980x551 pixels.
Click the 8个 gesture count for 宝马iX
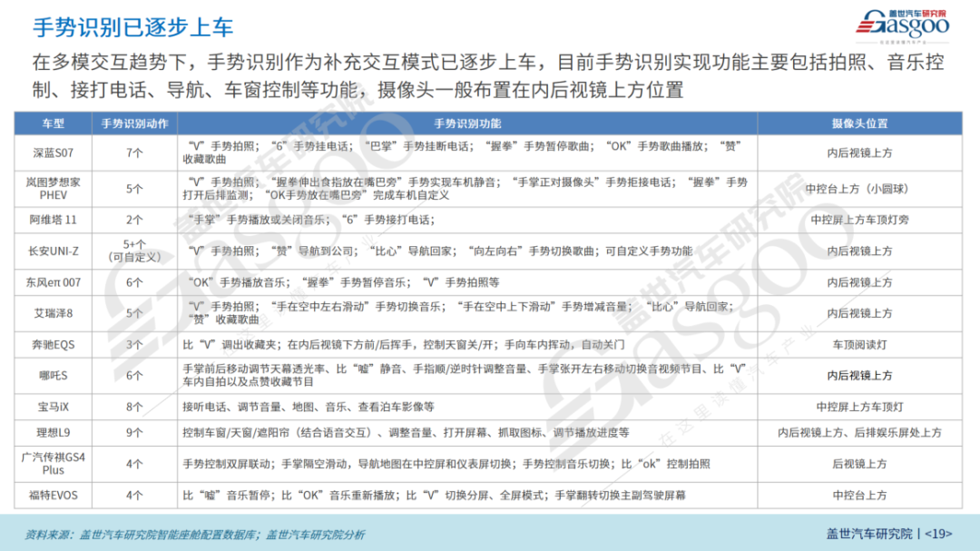(135, 408)
